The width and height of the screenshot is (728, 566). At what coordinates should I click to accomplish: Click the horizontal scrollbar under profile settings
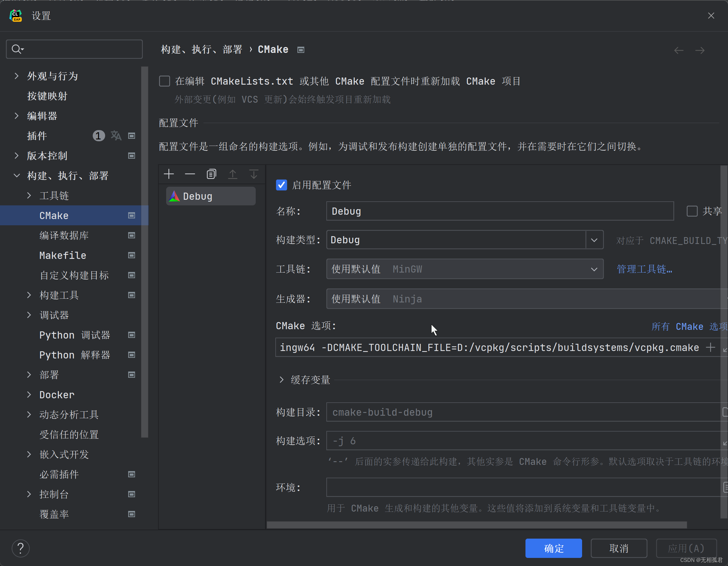click(x=477, y=525)
